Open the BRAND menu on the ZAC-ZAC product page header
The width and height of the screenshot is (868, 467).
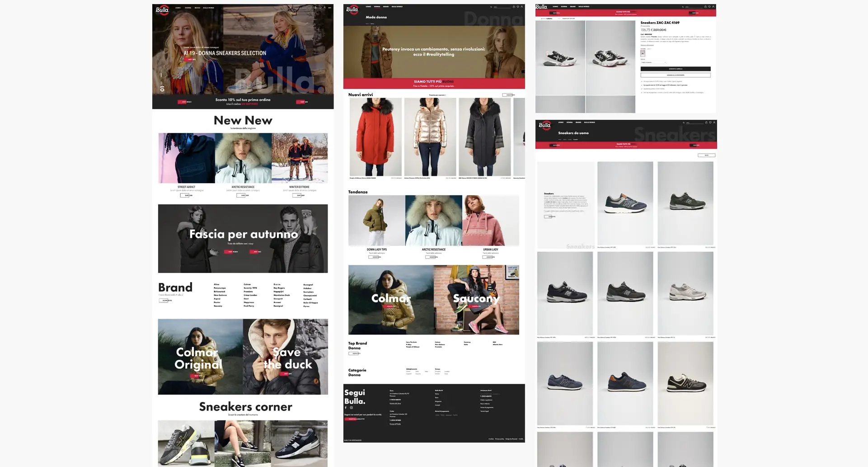point(573,6)
